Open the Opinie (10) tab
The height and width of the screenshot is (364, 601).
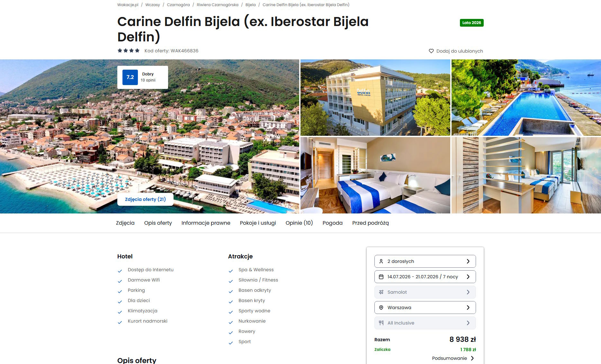coord(299,223)
